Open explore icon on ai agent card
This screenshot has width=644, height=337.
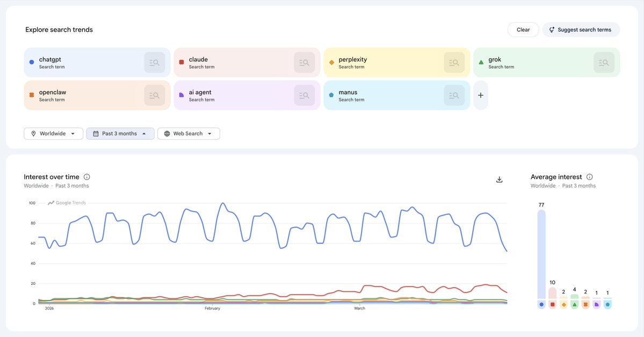coord(305,95)
